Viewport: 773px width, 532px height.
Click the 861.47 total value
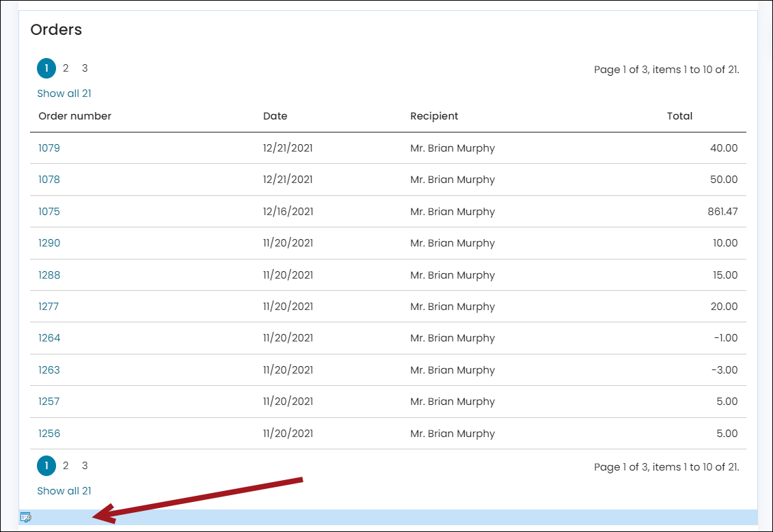point(722,211)
